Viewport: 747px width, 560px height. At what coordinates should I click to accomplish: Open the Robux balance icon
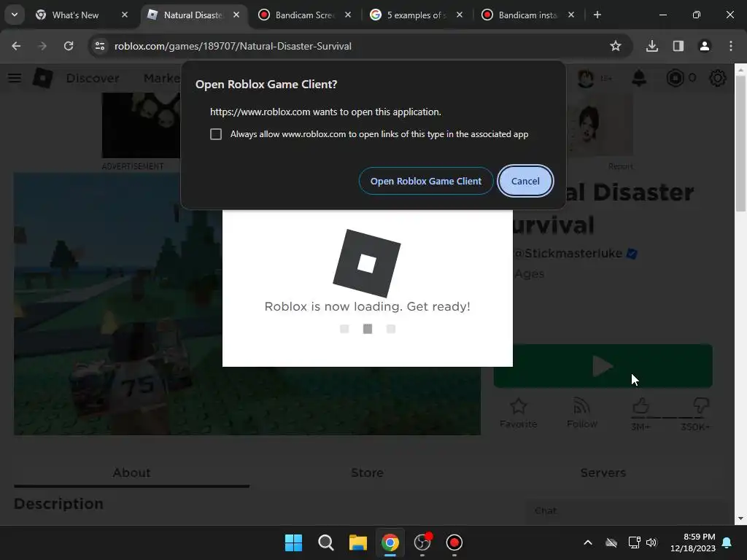675,78
